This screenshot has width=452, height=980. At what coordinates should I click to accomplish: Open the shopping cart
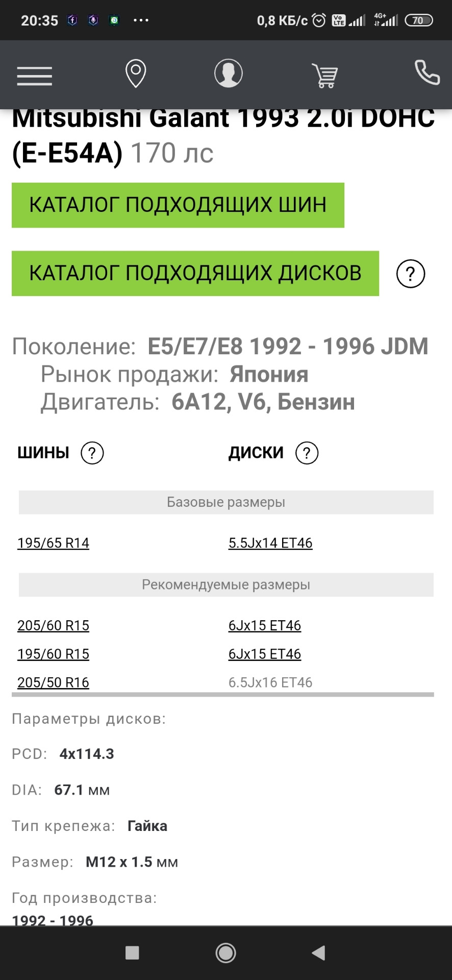point(325,76)
